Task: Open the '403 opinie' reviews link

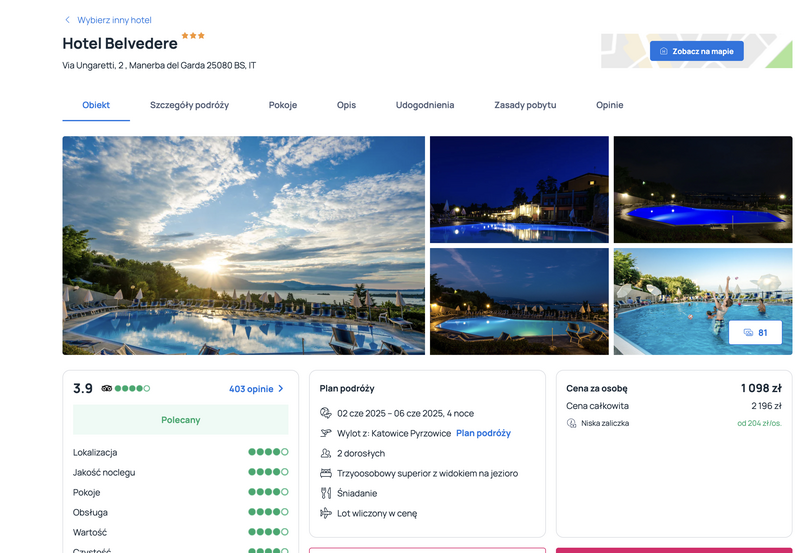Action: click(251, 389)
